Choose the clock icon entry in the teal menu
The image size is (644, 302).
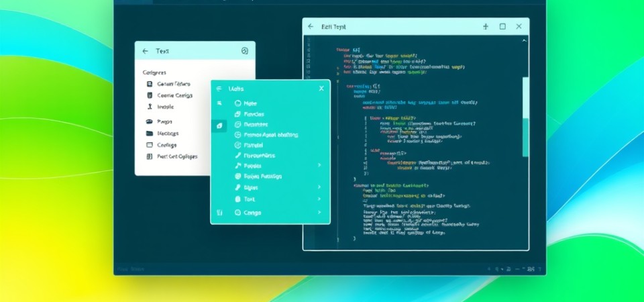(266, 135)
